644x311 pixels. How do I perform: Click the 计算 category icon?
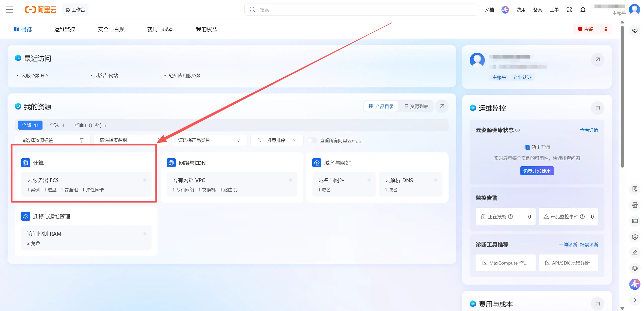pos(25,163)
